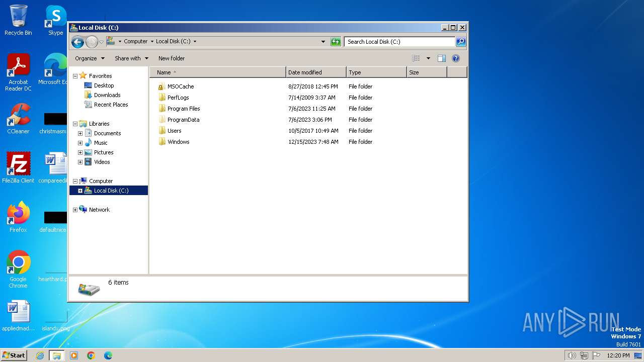Viewport: 644px width, 362px height.
Task: Click the Start button
Action: 14,355
